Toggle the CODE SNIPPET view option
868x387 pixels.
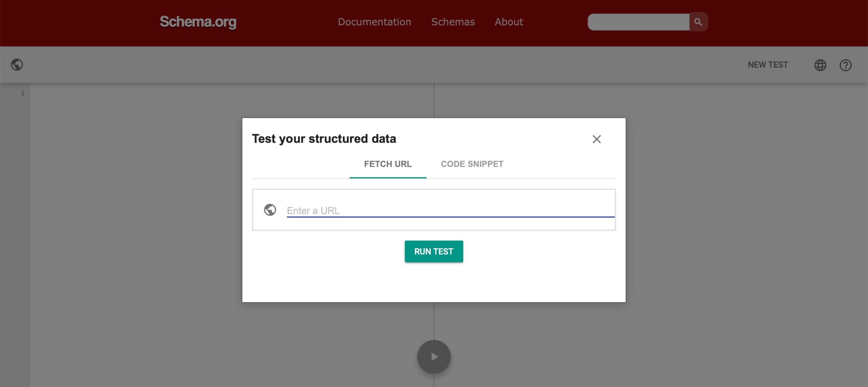click(x=472, y=164)
